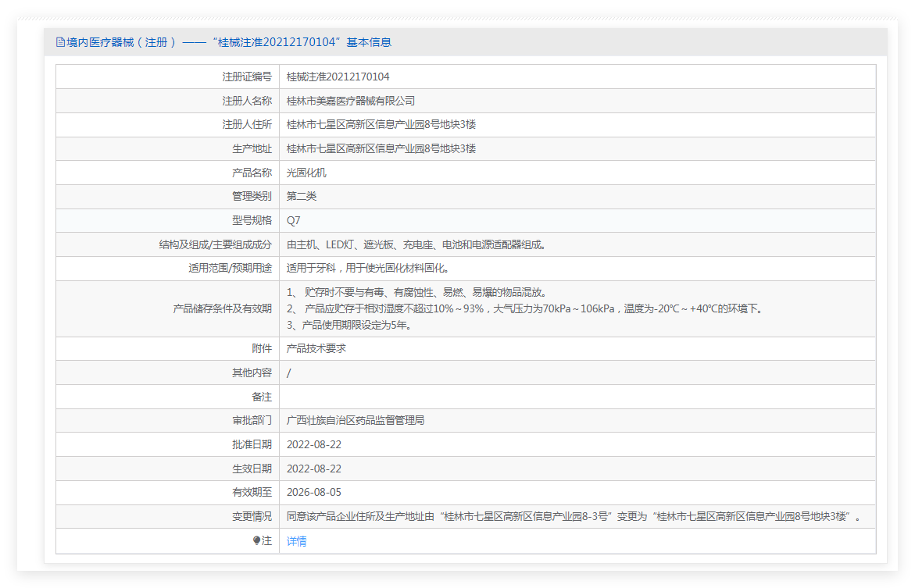Click the 型号规格 row label
915x588 pixels.
tap(252, 220)
